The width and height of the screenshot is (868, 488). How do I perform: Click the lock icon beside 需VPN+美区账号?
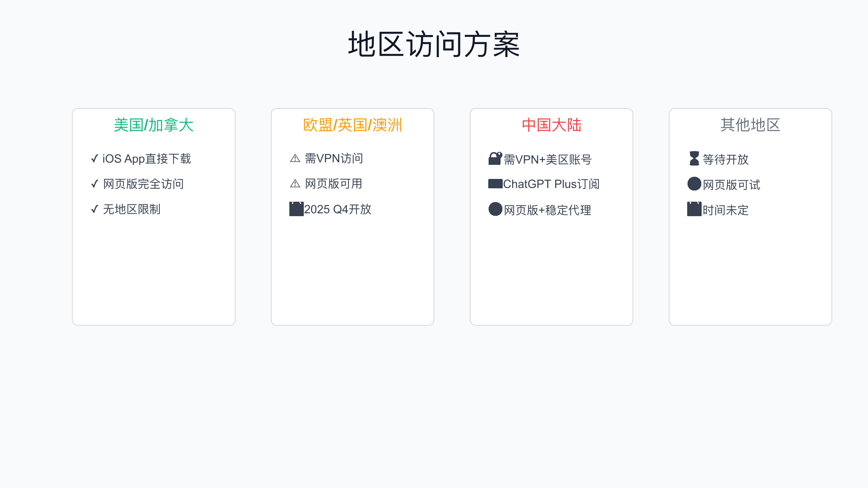[x=495, y=159]
